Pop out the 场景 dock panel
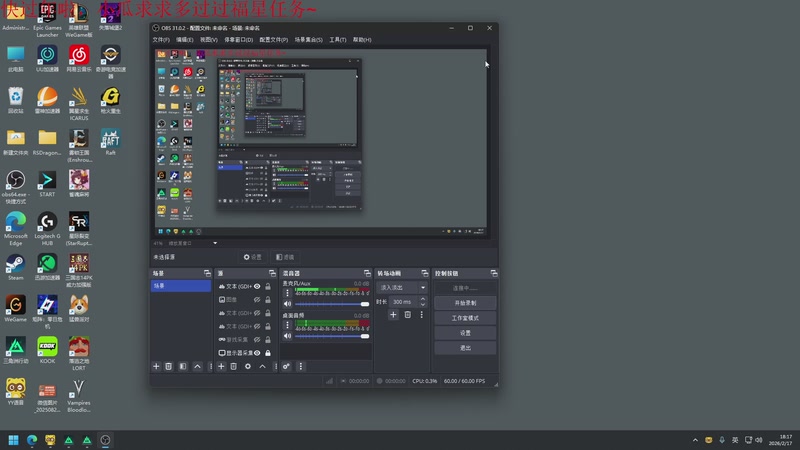This screenshot has height=450, width=800. click(207, 273)
